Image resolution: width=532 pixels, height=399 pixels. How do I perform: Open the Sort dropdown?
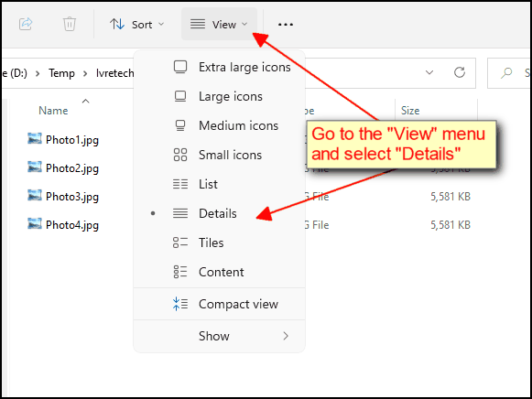coord(137,25)
